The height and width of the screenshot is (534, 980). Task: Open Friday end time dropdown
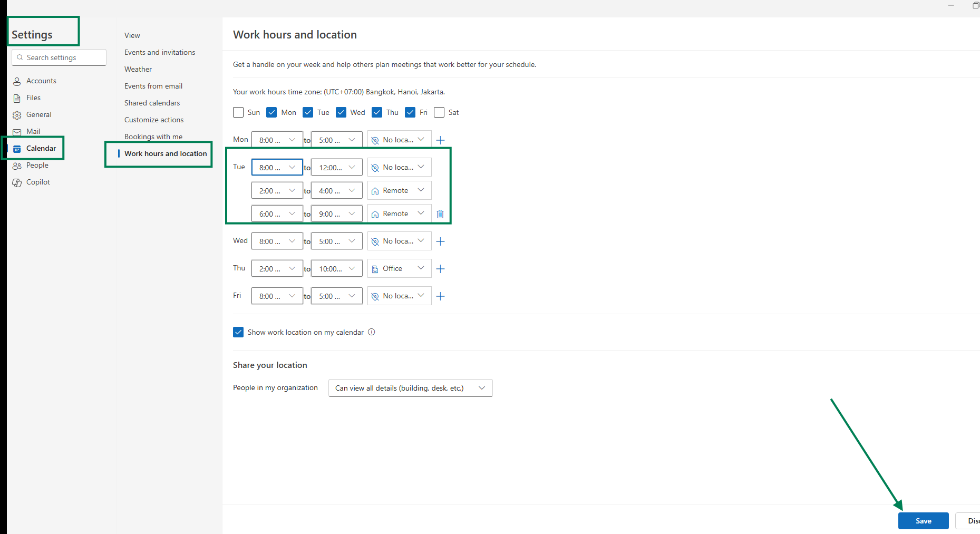tap(337, 296)
